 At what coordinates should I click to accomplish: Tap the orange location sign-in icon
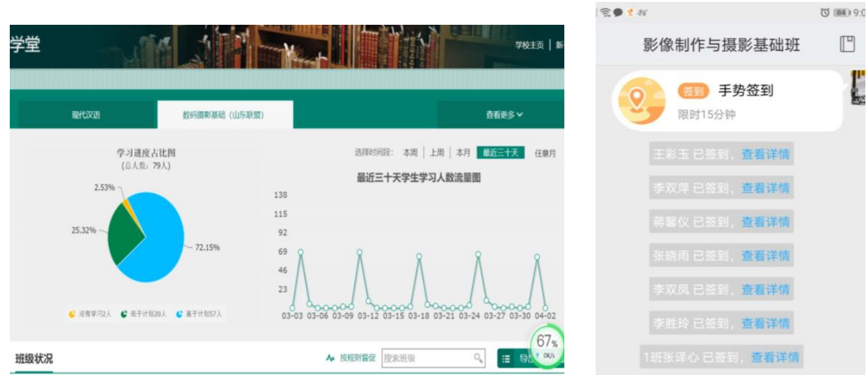pyautogui.click(x=639, y=102)
